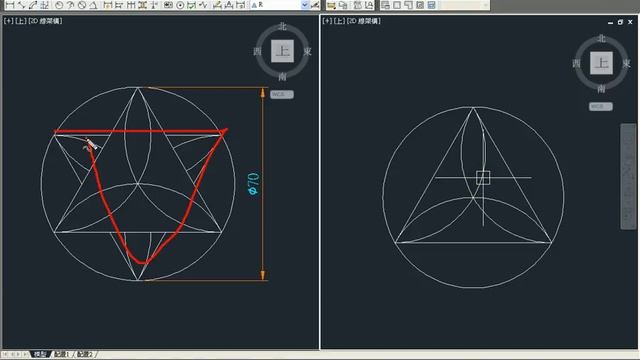Image resolution: width=640 pixels, height=360 pixels.
Task: Click 西 on the right ViewCube compass
Action: [x=576, y=64]
